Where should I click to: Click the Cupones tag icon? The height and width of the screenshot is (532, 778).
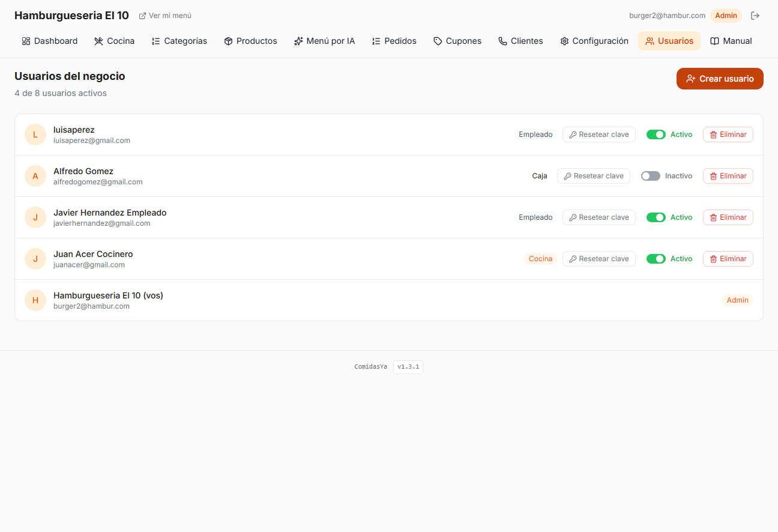point(438,41)
